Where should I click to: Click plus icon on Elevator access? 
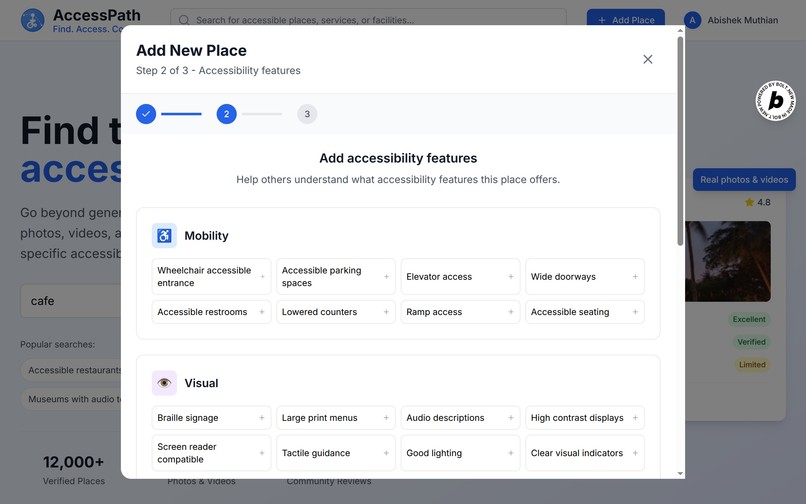tap(511, 277)
